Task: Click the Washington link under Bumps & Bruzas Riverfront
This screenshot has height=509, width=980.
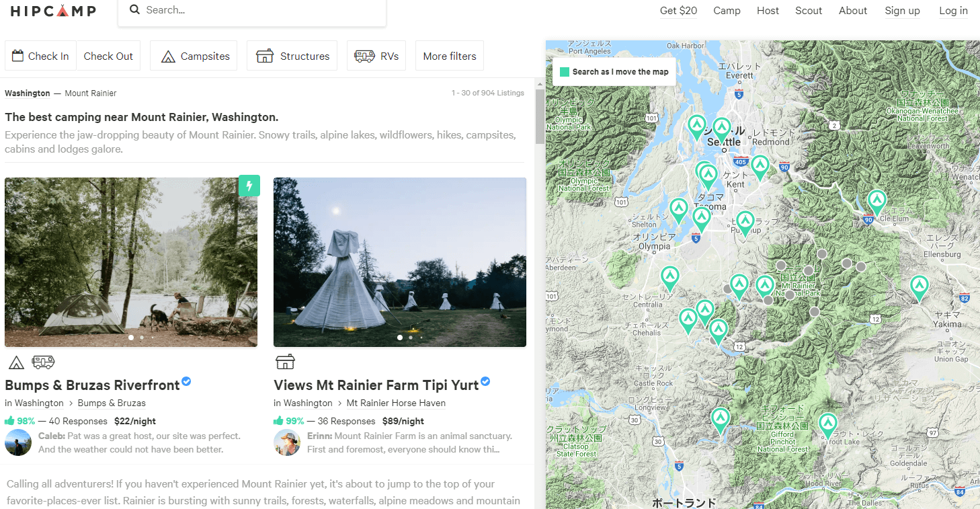Action: 39,403
